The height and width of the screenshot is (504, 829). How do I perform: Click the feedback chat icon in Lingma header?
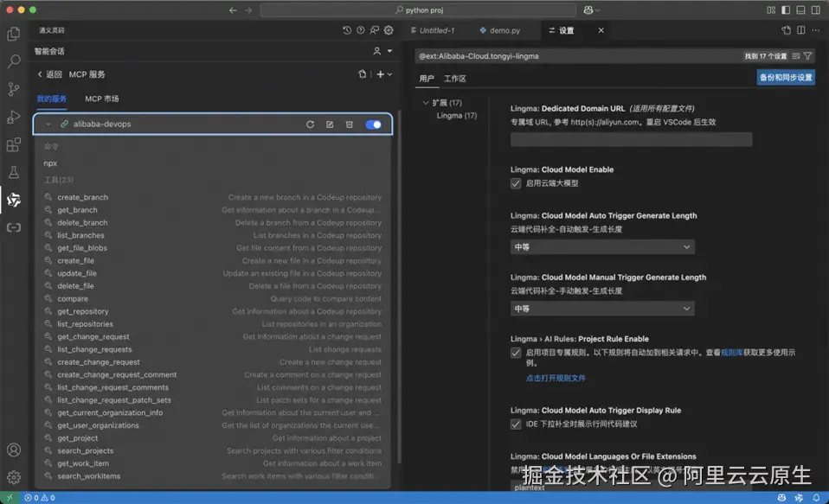tap(375, 30)
